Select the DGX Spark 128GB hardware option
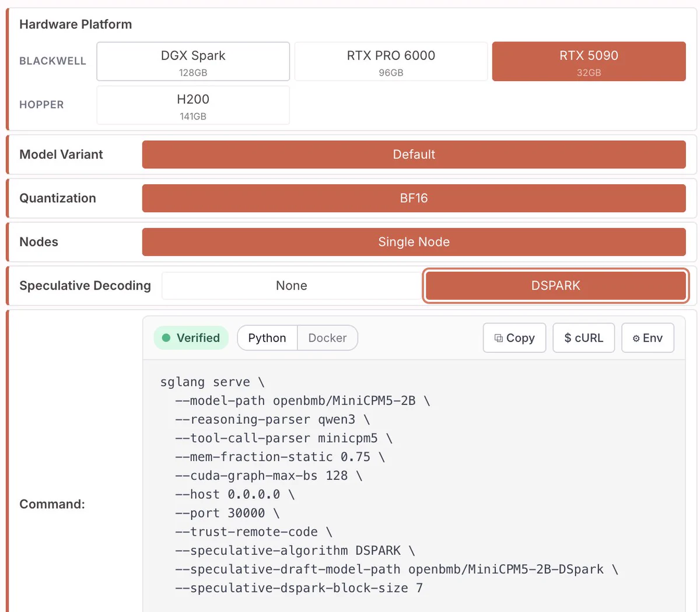700x612 pixels. tap(193, 61)
